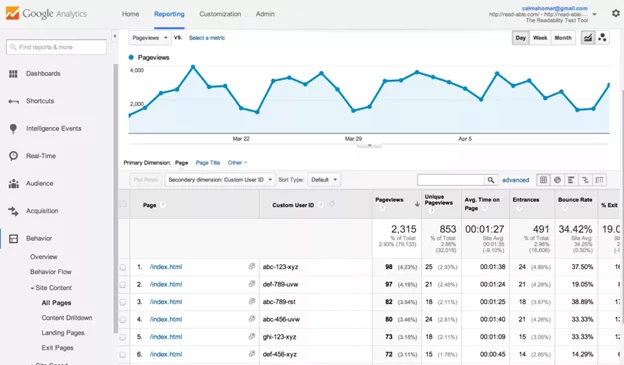Click the Shortcuts arrow icon

13,101
